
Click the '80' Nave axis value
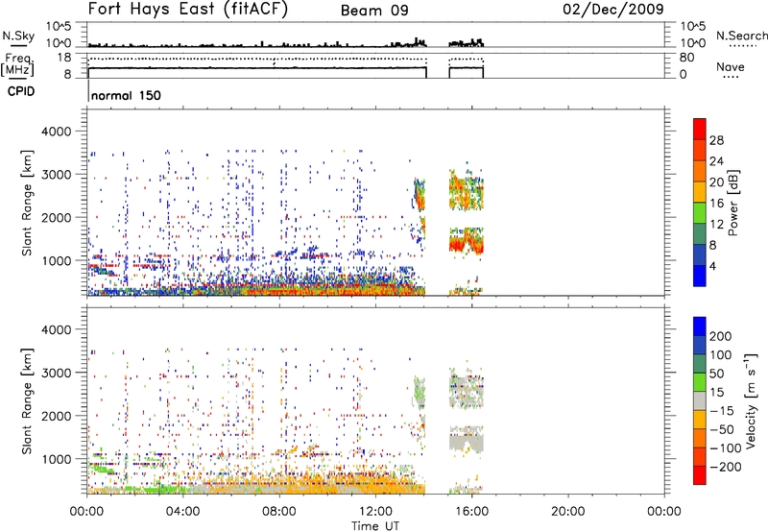pyautogui.click(x=686, y=58)
